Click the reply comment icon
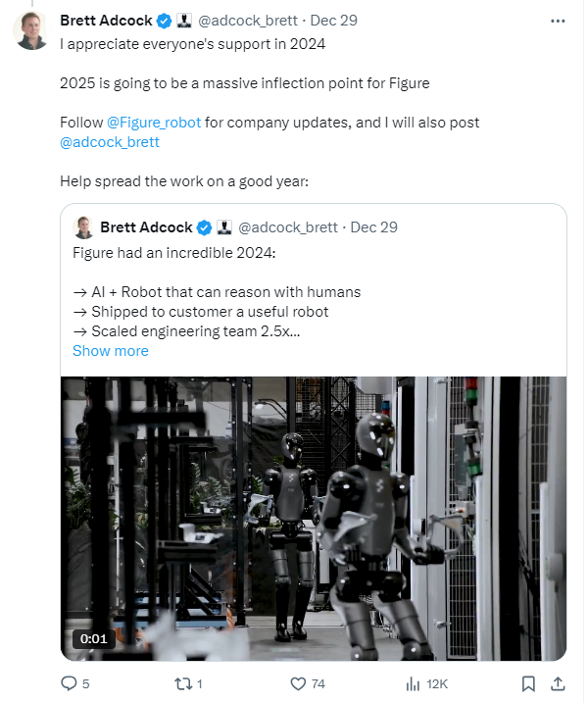Viewport: 588px width, 703px height. click(69, 683)
